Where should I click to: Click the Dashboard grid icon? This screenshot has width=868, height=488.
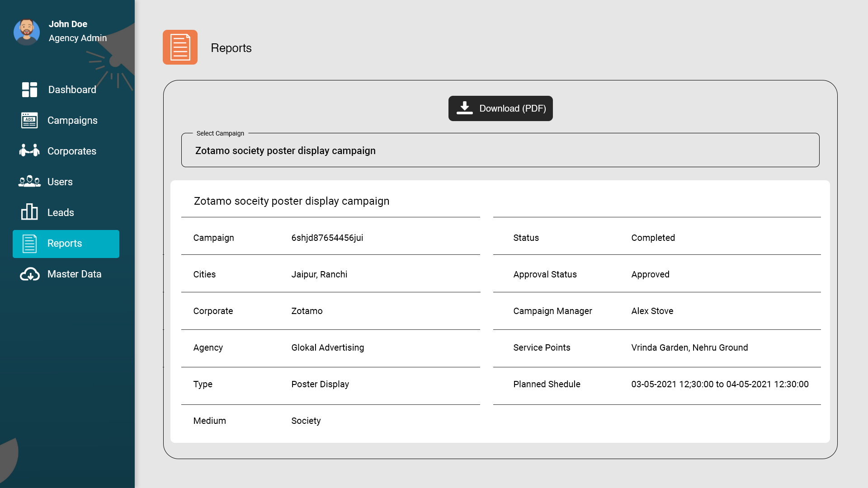point(29,89)
